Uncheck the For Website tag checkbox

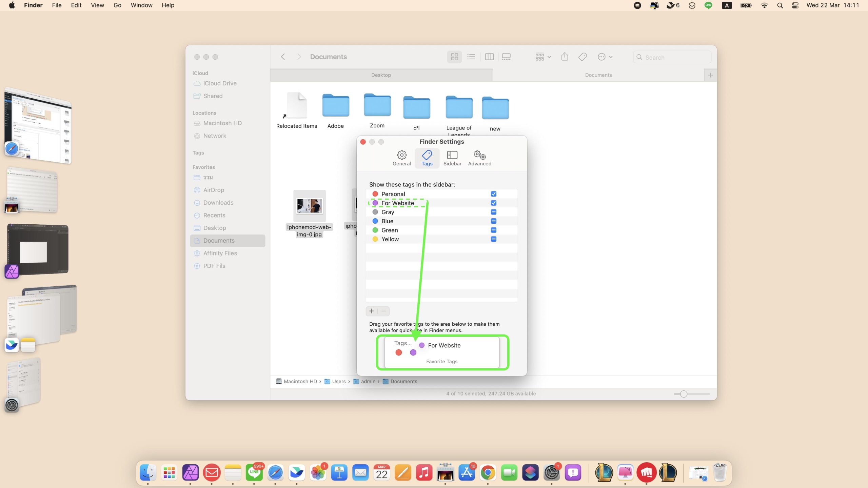click(493, 203)
